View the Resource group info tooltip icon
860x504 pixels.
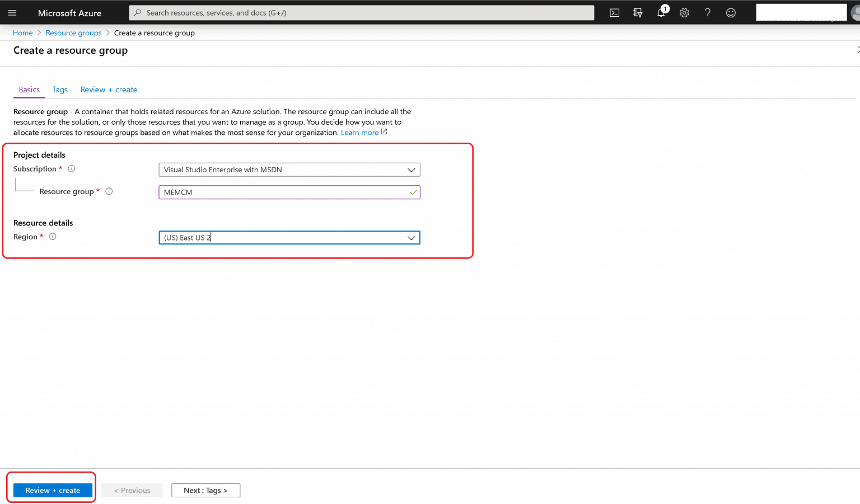pyautogui.click(x=109, y=191)
